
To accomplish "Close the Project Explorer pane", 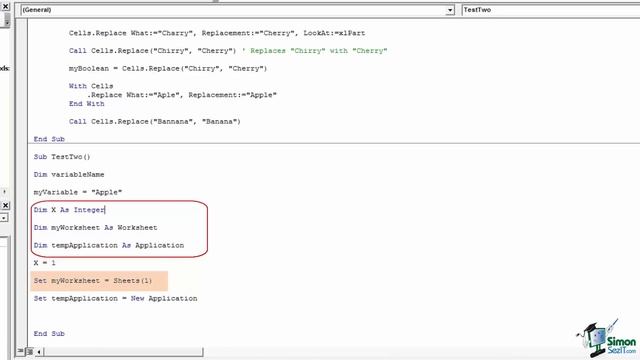I will pyautogui.click(x=5, y=7).
